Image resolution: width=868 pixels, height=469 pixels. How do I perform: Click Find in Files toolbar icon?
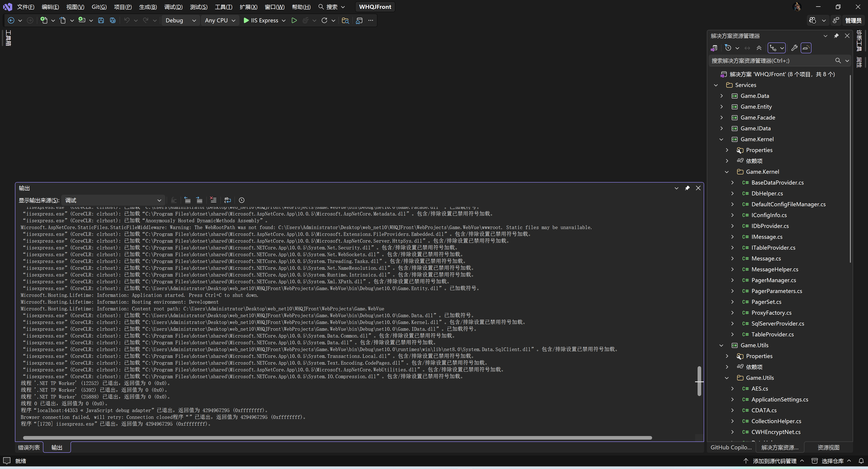click(345, 21)
